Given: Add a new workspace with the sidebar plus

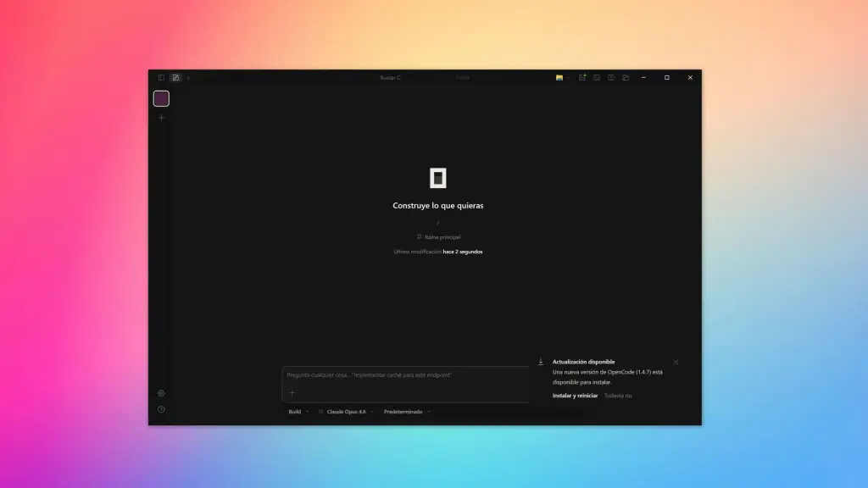Looking at the screenshot, I should [x=161, y=117].
